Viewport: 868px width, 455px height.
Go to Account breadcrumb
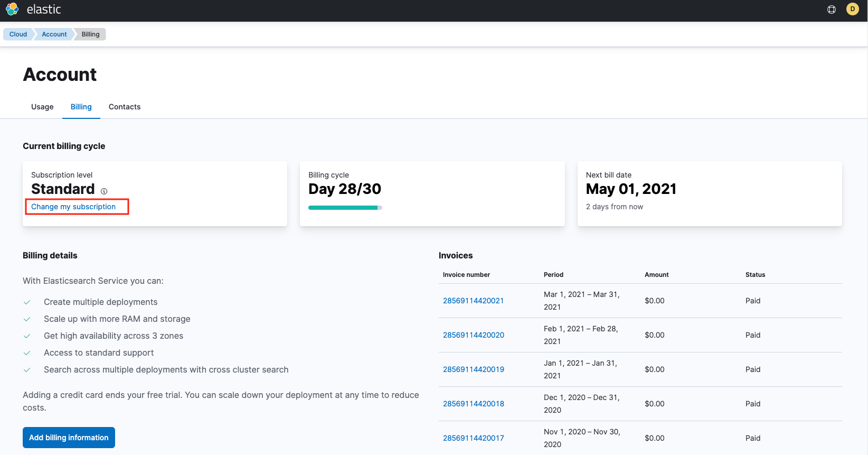click(54, 34)
